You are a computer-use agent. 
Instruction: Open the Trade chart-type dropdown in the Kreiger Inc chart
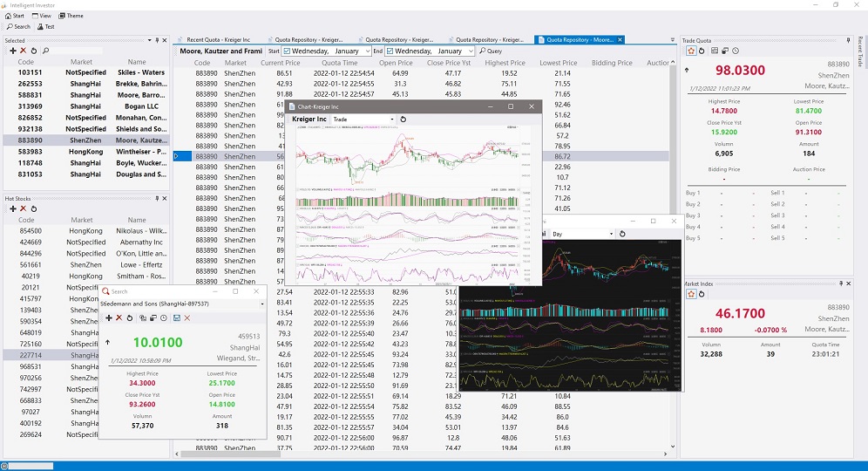[392, 119]
